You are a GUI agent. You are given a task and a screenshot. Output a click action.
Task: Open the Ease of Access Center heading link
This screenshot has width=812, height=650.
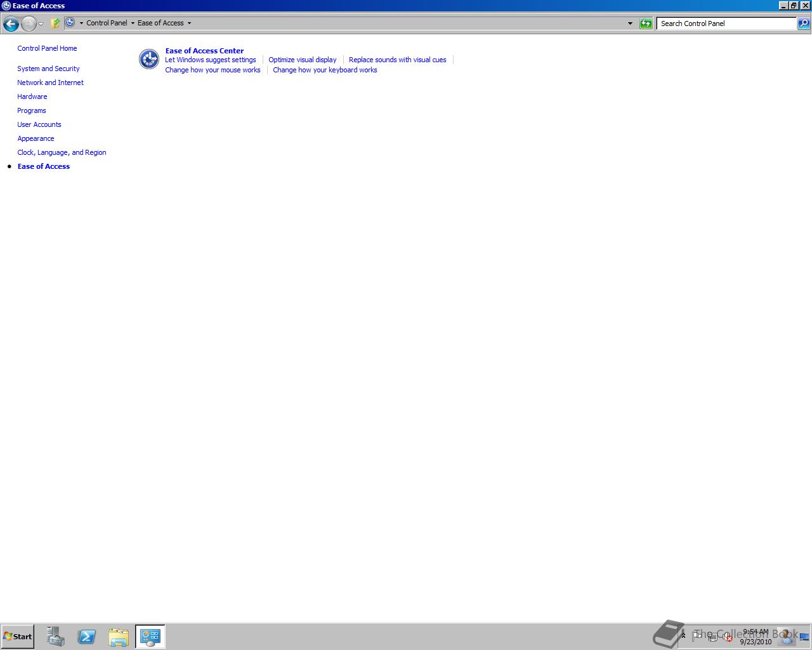204,51
